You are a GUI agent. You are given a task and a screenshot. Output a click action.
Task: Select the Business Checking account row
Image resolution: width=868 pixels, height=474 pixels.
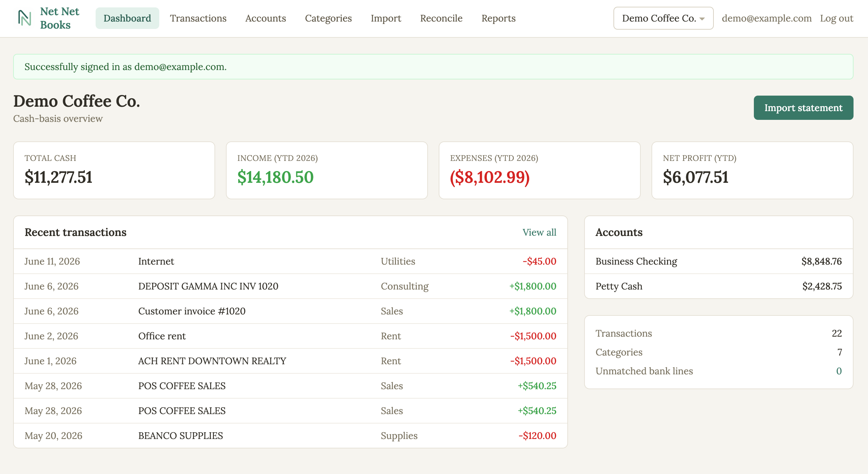point(719,262)
